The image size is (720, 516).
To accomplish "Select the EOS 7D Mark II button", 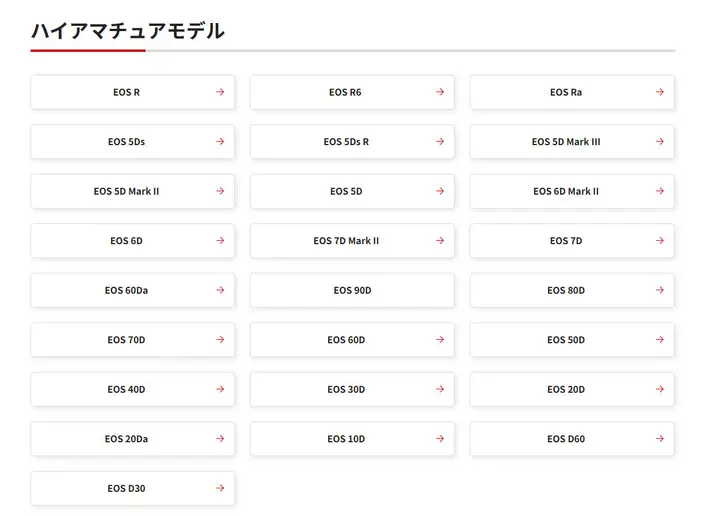I will 346,241.
